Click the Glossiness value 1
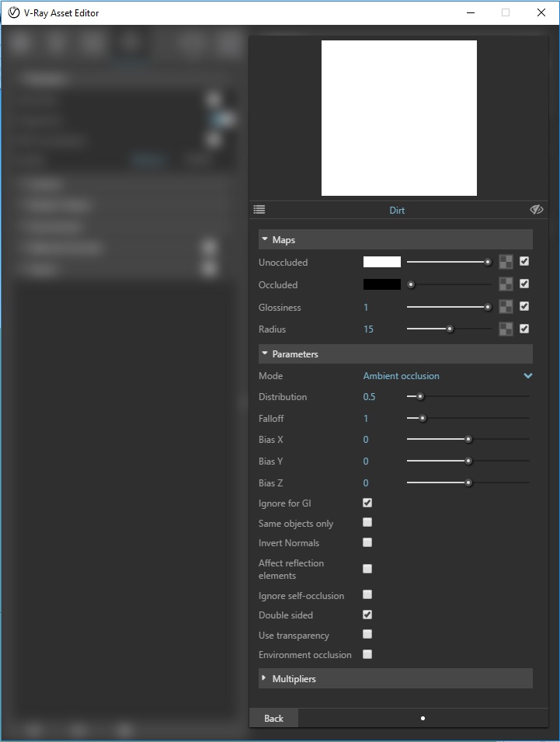Image resolution: width=560 pixels, height=742 pixels. pyautogui.click(x=366, y=308)
